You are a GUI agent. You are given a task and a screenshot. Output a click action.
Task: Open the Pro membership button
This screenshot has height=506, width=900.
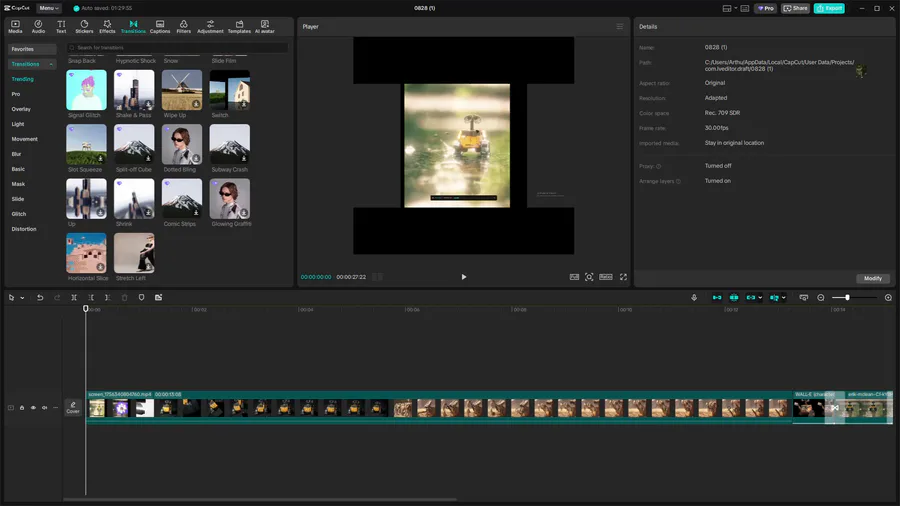(x=766, y=8)
